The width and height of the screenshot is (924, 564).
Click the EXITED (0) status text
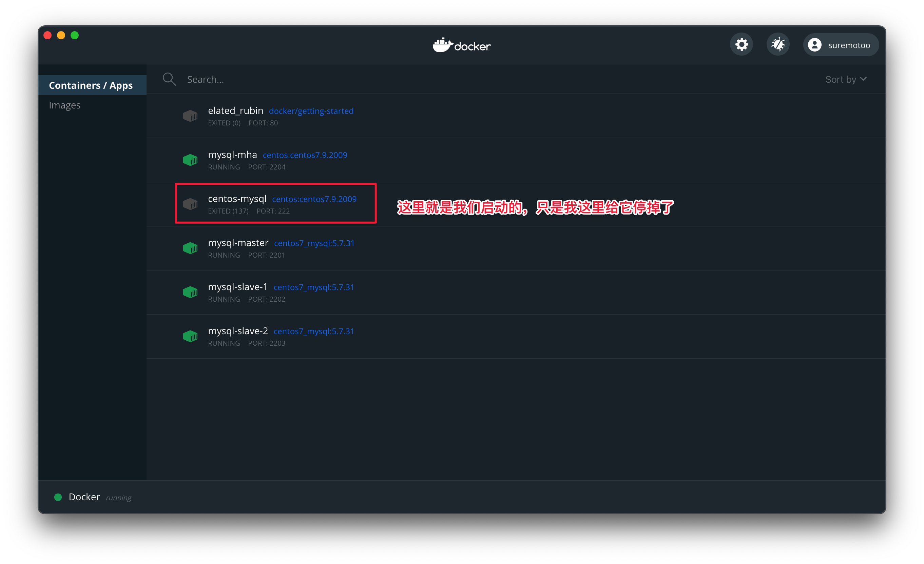click(224, 123)
